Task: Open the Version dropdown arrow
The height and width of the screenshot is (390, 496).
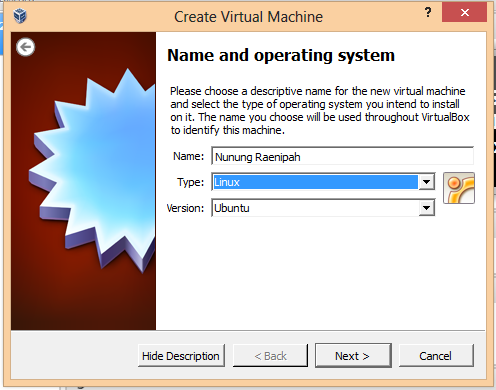Action: [x=426, y=208]
